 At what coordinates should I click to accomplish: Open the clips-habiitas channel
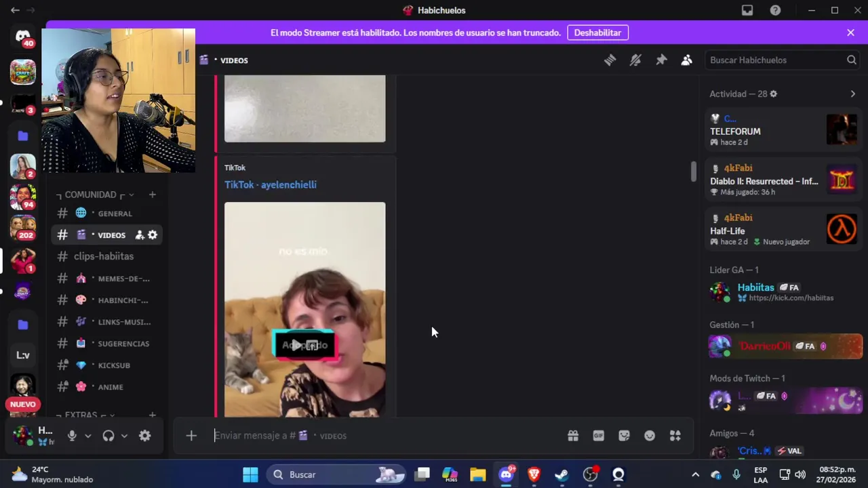[x=106, y=256]
